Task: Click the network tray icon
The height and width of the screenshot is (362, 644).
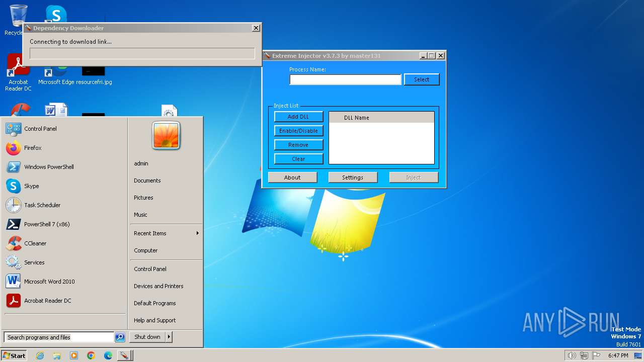Action: coord(584,355)
